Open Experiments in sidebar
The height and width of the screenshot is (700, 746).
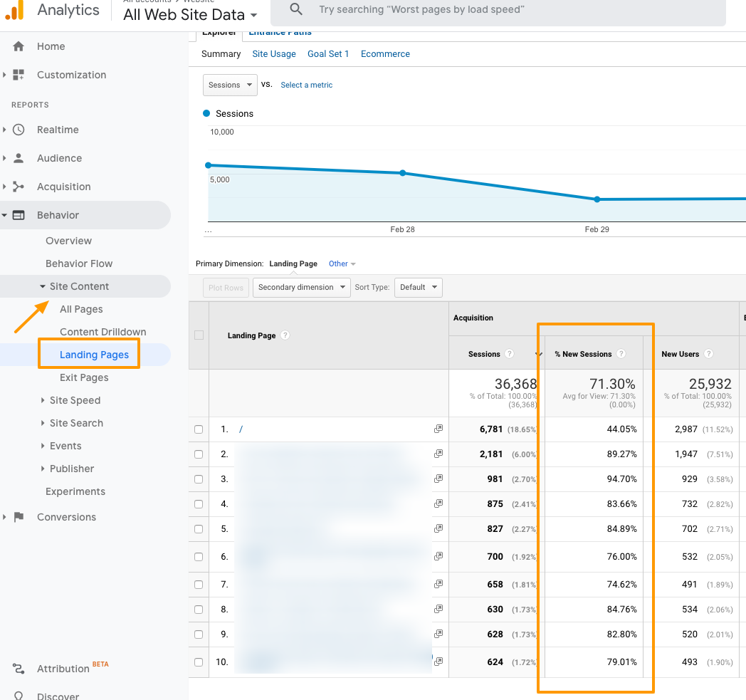[75, 491]
